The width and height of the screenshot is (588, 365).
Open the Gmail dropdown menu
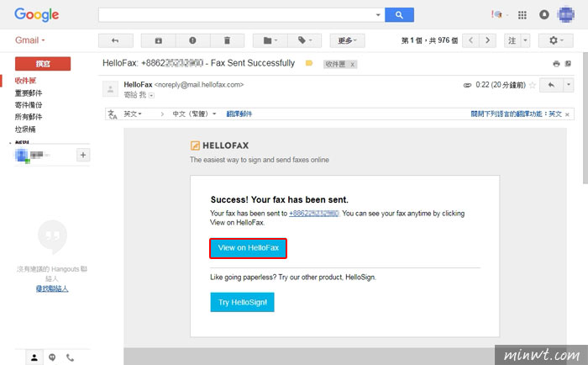point(30,40)
